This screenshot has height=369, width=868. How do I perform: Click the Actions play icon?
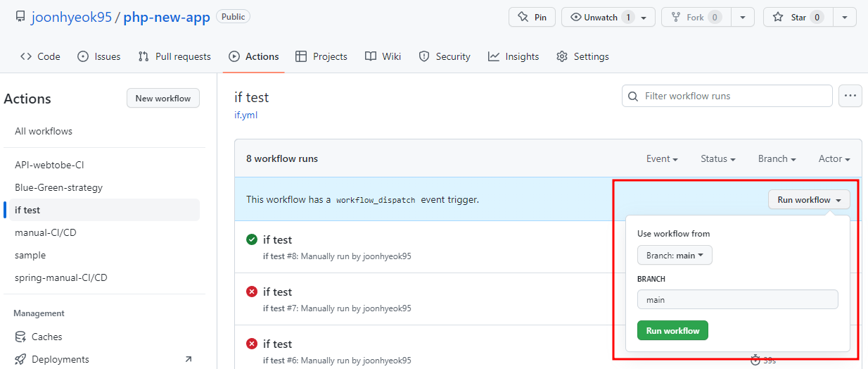234,56
